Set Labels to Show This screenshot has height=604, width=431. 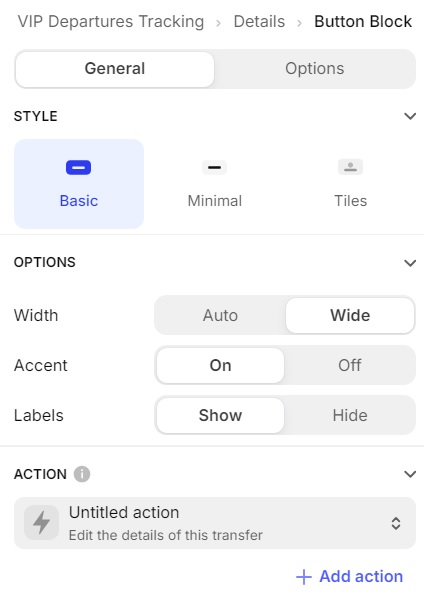(220, 415)
